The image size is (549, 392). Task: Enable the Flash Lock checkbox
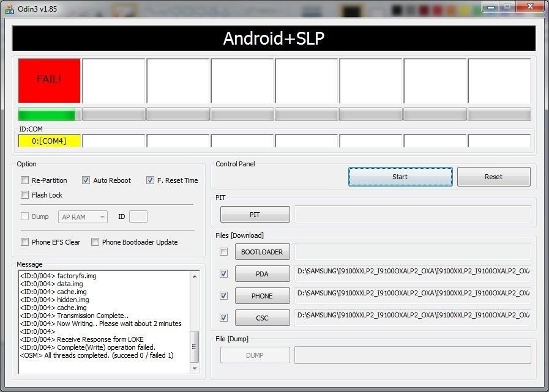point(24,195)
